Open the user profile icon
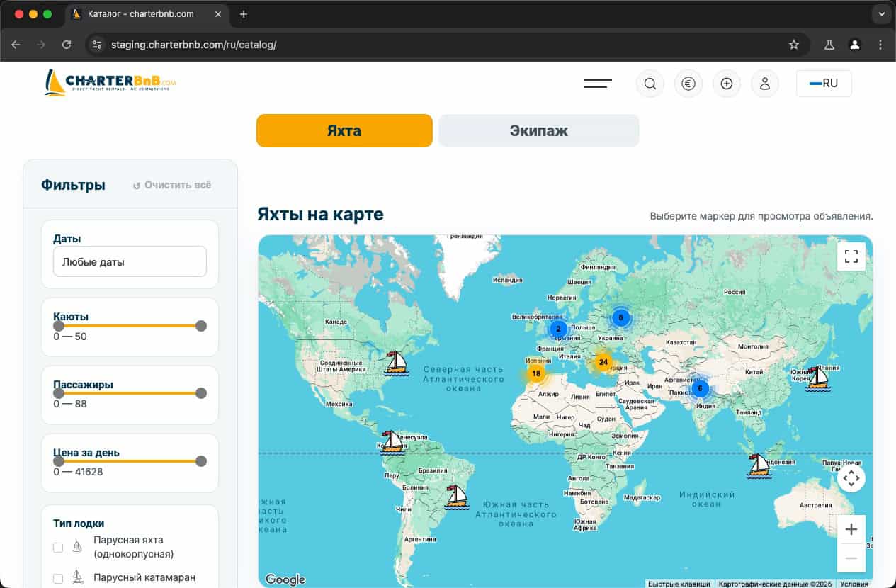The image size is (896, 588). click(x=764, y=84)
